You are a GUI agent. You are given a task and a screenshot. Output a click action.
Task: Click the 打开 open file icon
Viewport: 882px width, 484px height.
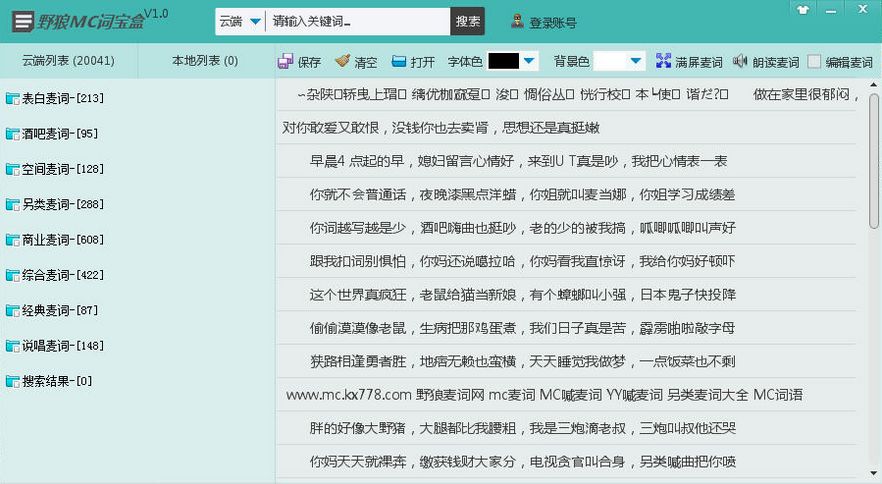pyautogui.click(x=400, y=62)
